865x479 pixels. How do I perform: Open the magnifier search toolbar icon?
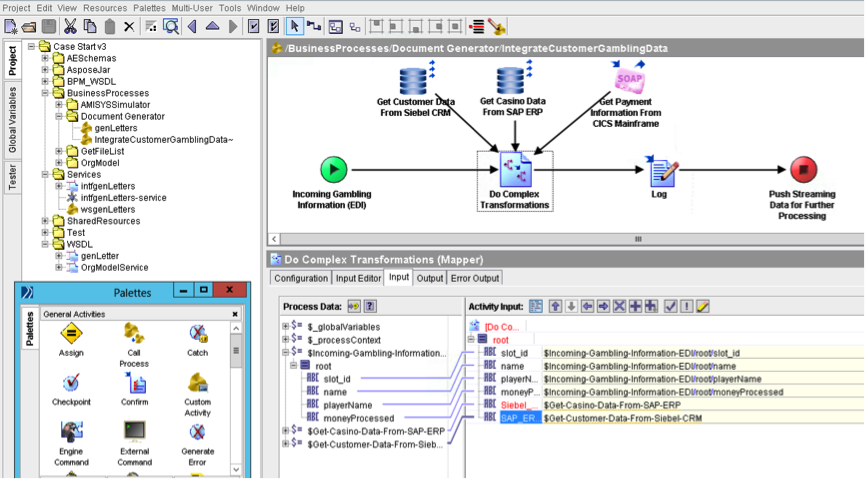pyautogui.click(x=171, y=26)
